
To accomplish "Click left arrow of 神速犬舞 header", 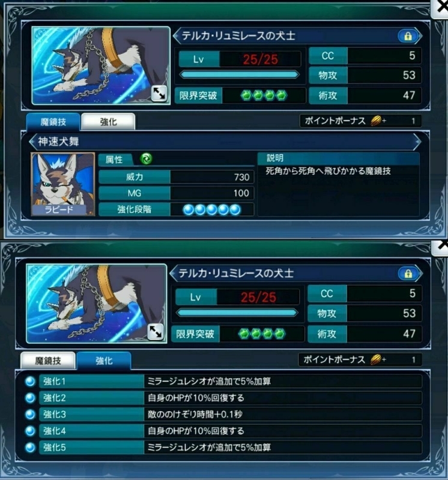I will (33, 142).
